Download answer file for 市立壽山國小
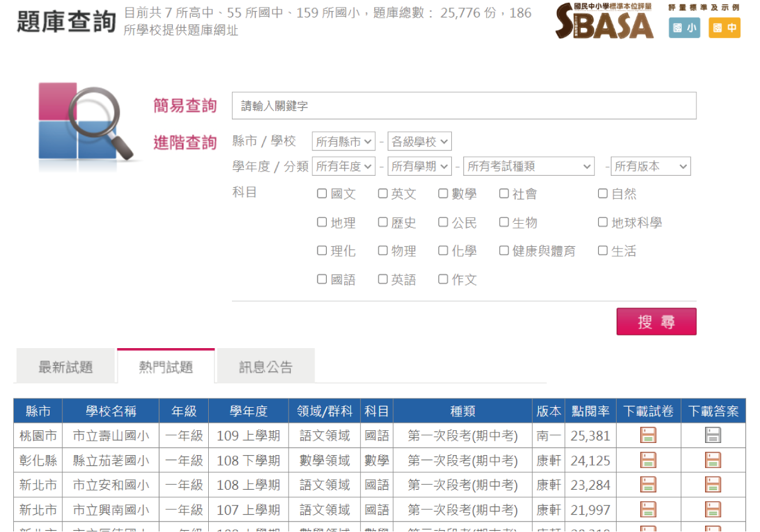Image resolution: width=760 pixels, height=532 pixels. (x=713, y=435)
